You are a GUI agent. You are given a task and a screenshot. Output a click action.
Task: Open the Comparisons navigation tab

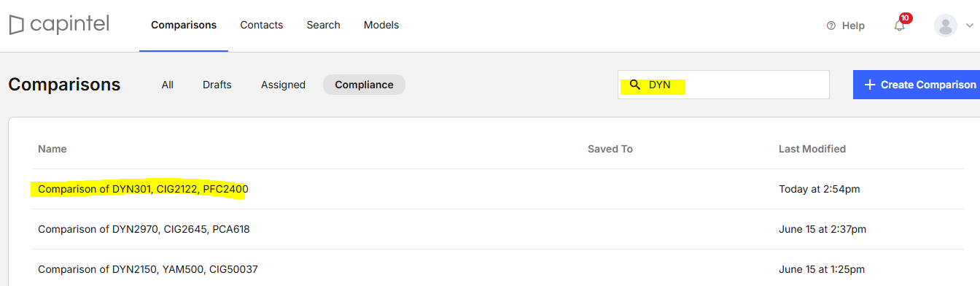click(184, 25)
